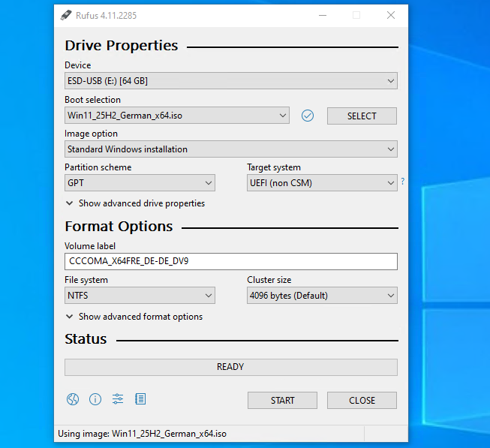This screenshot has height=448, width=490.
Task: Open the Device dropdown ESD-USB (E:)
Action: 231,81
